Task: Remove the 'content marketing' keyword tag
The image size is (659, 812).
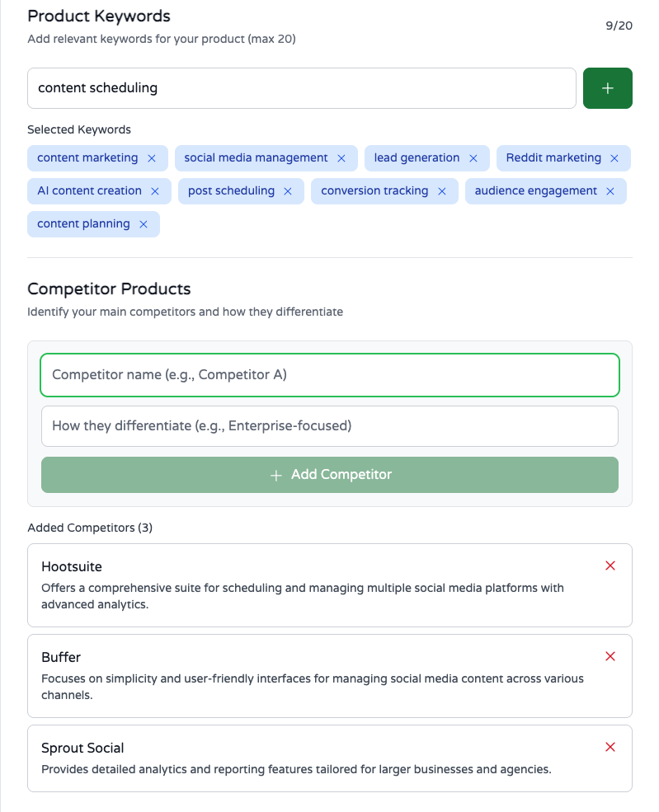Action: [152, 158]
